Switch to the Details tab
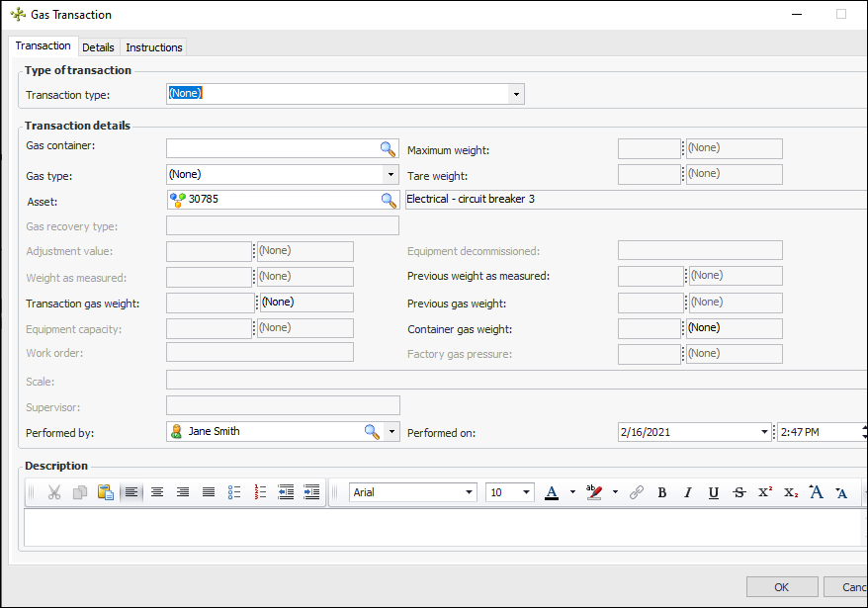Image resolution: width=868 pixels, height=608 pixels. 98,47
